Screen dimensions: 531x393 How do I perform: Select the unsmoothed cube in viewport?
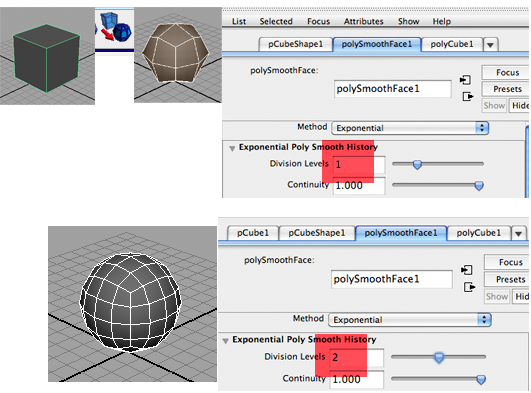coord(46,58)
